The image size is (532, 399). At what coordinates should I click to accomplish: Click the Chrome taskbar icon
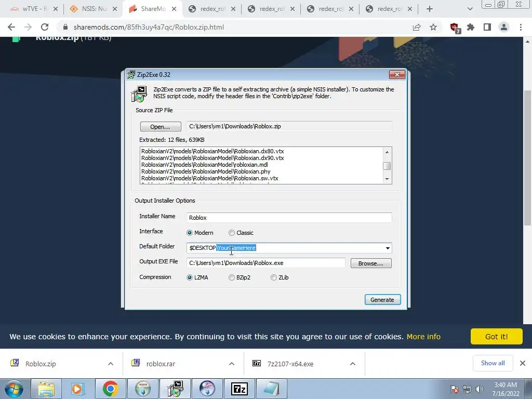[x=111, y=389]
